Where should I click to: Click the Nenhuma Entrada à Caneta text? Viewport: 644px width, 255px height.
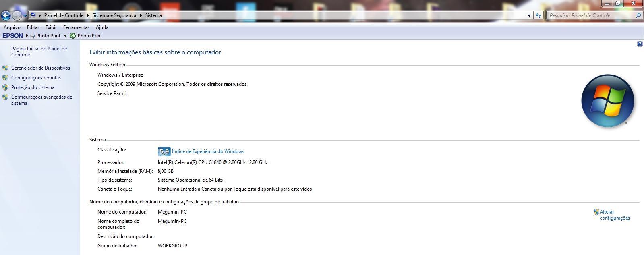point(235,189)
